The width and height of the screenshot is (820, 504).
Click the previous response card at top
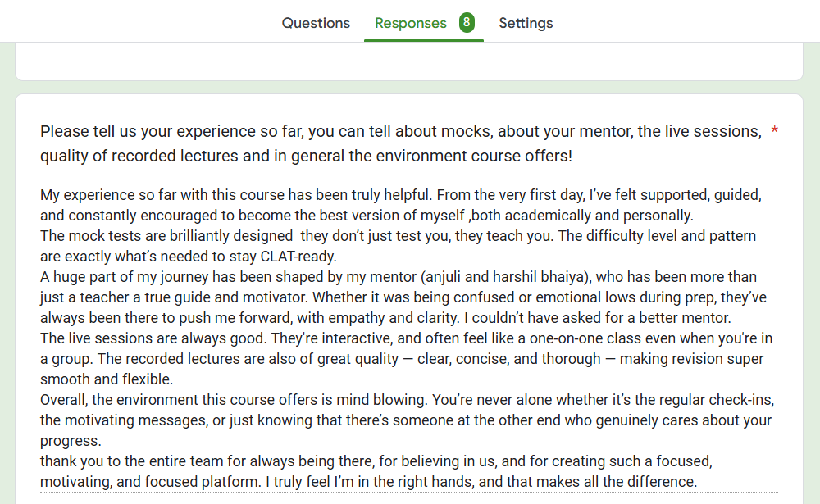408,61
